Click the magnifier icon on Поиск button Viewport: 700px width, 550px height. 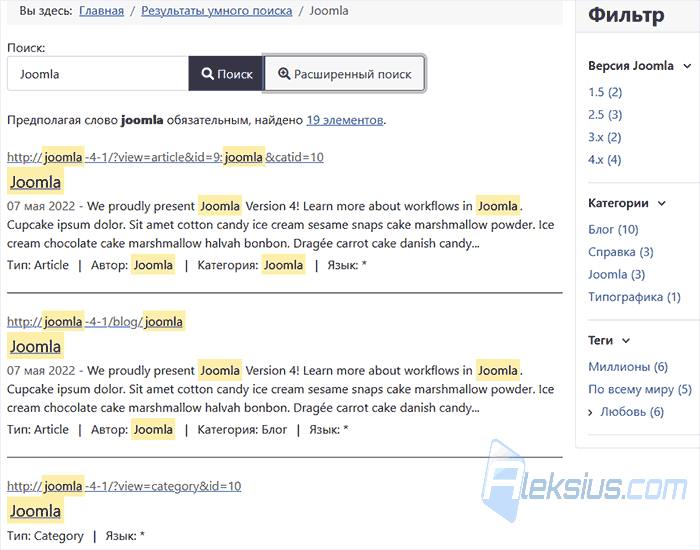(207, 74)
